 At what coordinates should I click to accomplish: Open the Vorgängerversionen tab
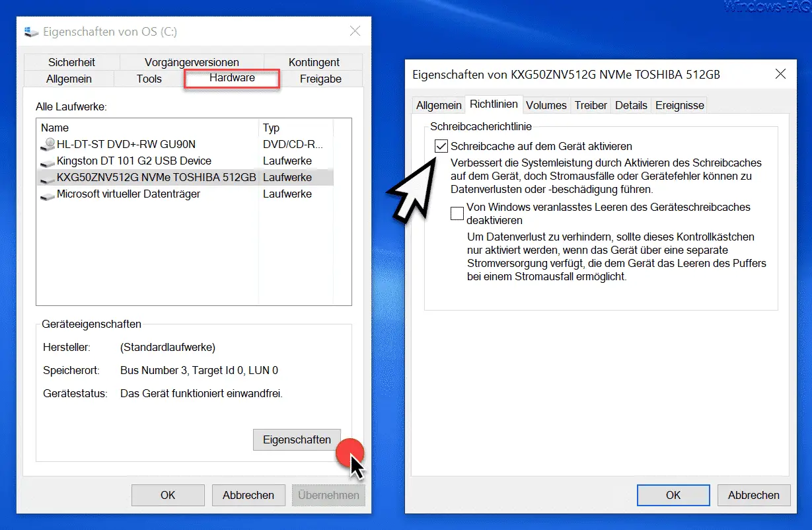coord(192,62)
